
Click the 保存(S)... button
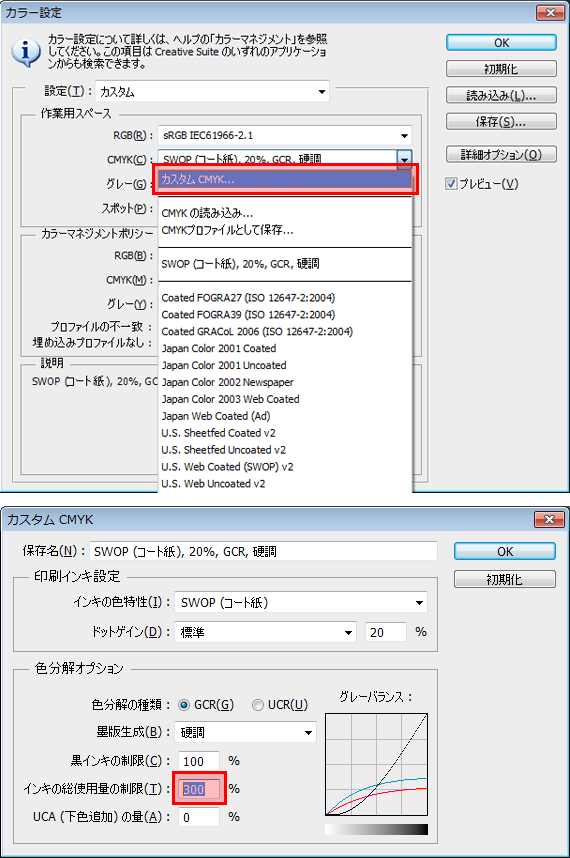click(502, 121)
